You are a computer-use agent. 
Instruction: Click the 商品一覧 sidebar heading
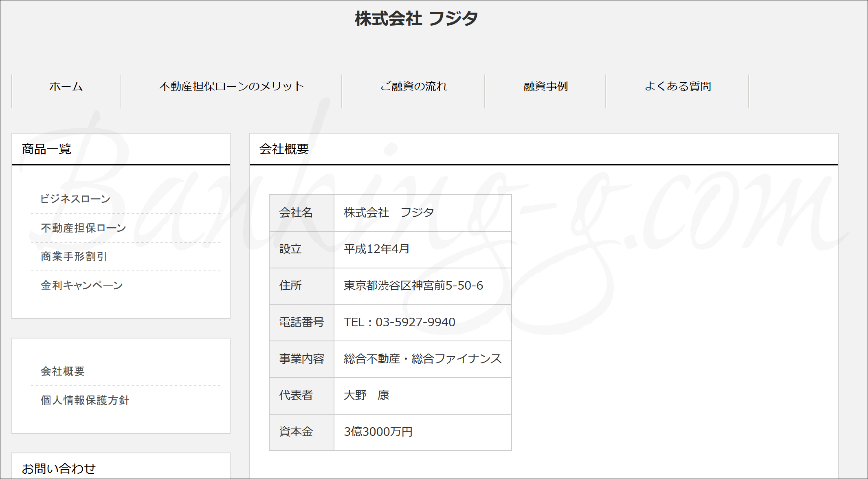point(47,149)
